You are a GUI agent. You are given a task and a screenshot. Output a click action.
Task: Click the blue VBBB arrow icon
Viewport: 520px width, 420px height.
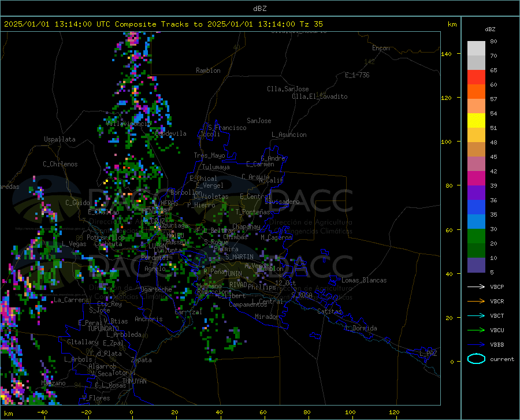point(476,344)
